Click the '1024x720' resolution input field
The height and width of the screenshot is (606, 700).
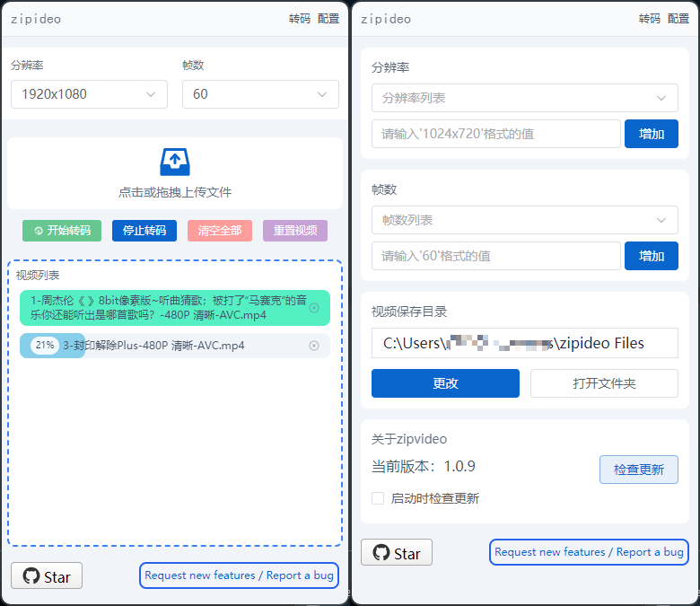496,134
